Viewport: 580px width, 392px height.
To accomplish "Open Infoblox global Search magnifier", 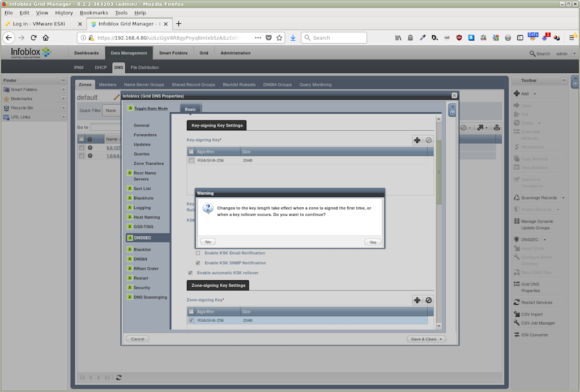I will 532,54.
